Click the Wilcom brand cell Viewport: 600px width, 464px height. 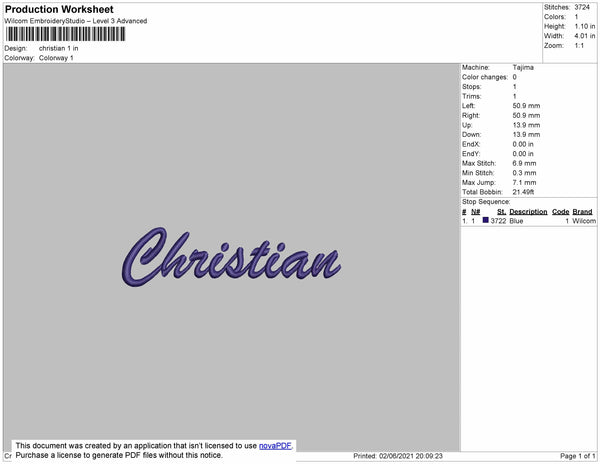click(x=584, y=221)
